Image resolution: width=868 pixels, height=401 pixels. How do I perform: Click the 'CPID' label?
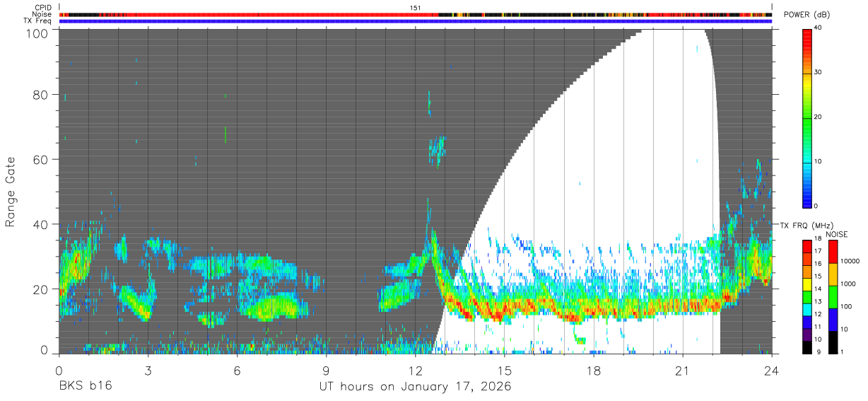point(44,7)
